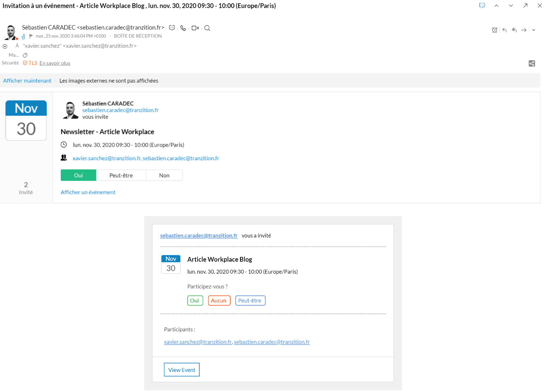Click the 'Participants :' label
The height and width of the screenshot is (392, 544).
(x=180, y=329)
